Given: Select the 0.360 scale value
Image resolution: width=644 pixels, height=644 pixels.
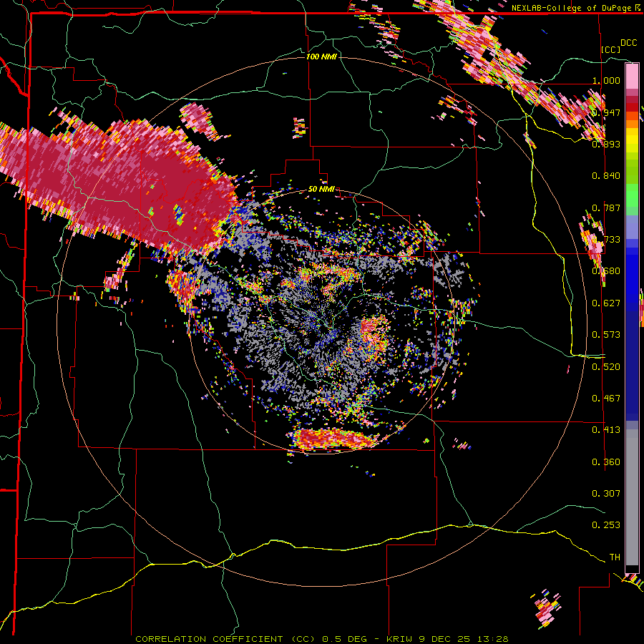Looking at the screenshot, I should [x=606, y=462].
